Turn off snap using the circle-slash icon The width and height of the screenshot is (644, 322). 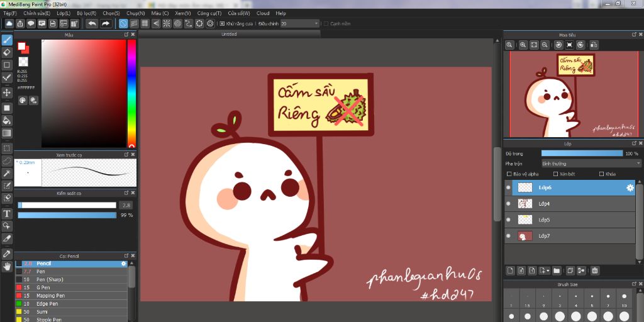pyautogui.click(x=123, y=23)
